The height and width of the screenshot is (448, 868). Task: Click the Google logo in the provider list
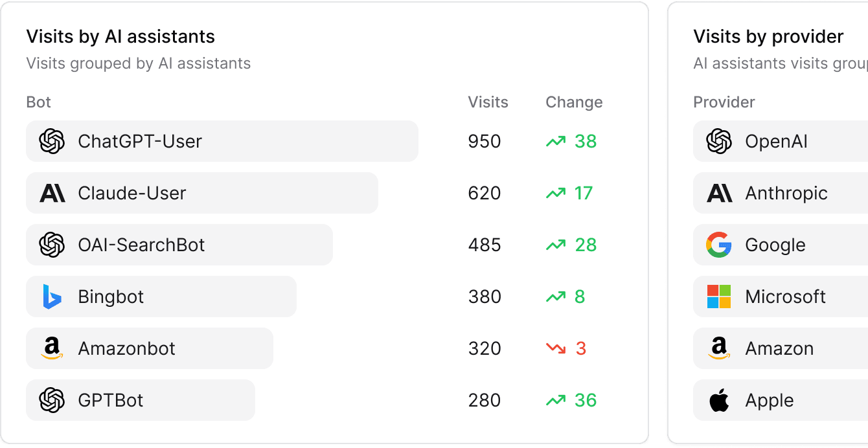pos(719,245)
